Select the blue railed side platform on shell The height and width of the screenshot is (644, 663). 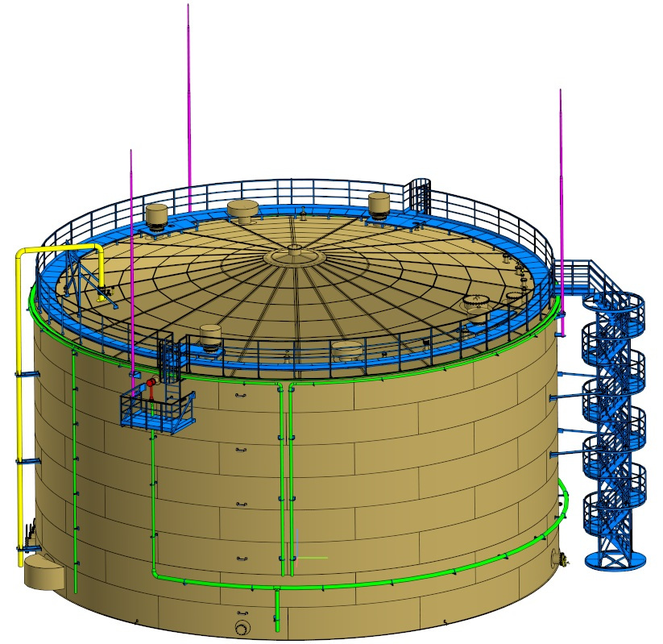click(157, 413)
